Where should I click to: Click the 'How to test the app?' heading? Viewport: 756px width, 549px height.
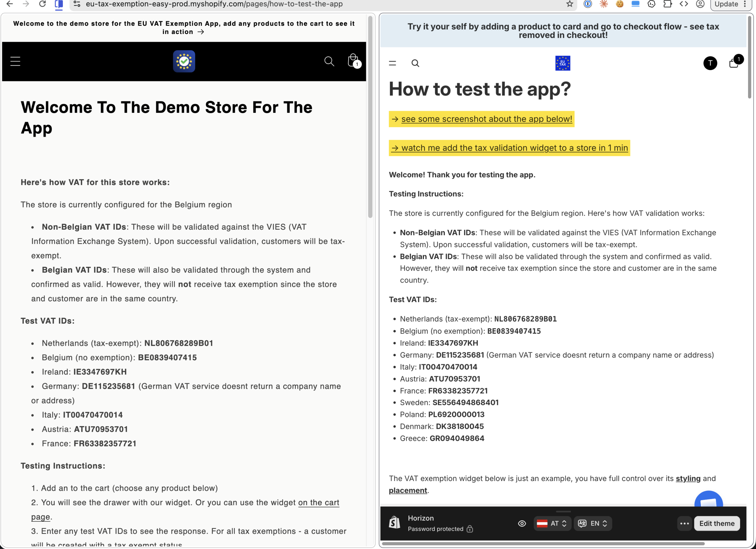(480, 89)
